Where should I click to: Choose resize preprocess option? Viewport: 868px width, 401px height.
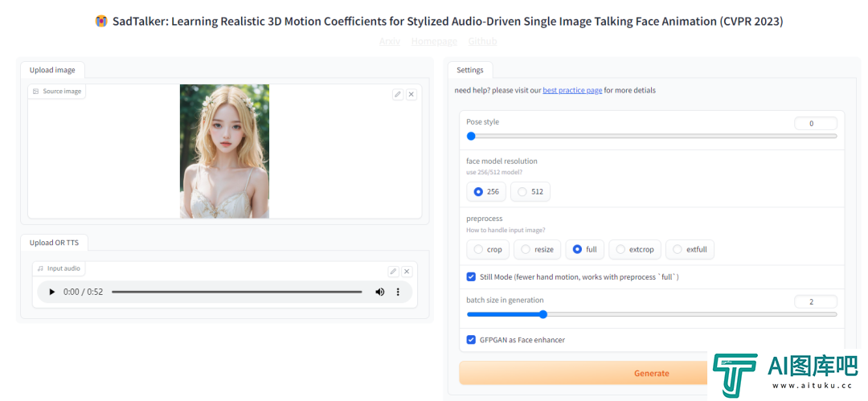538,249
